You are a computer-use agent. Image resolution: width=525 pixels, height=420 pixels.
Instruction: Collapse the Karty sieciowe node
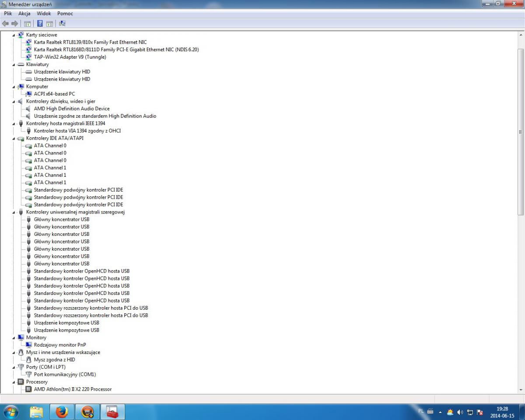tap(14, 35)
